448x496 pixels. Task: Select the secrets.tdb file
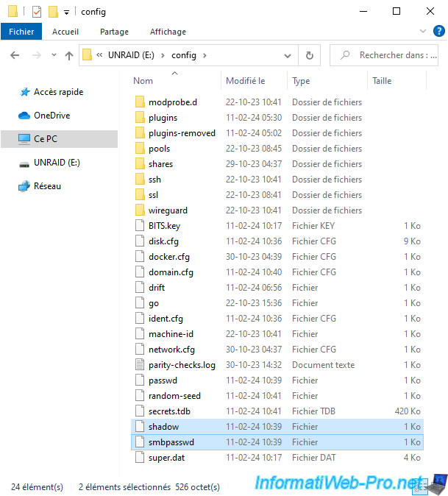coord(168,411)
